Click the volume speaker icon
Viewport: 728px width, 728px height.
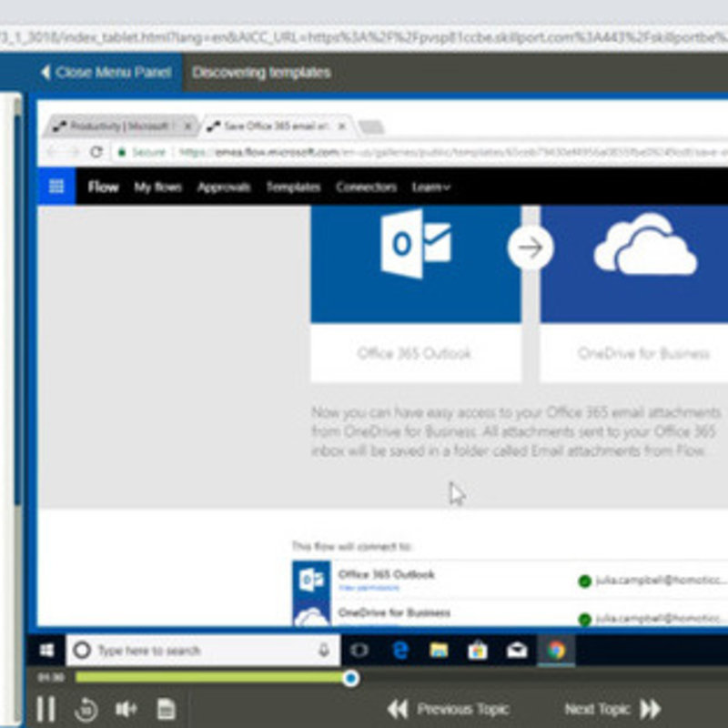pyautogui.click(x=126, y=709)
